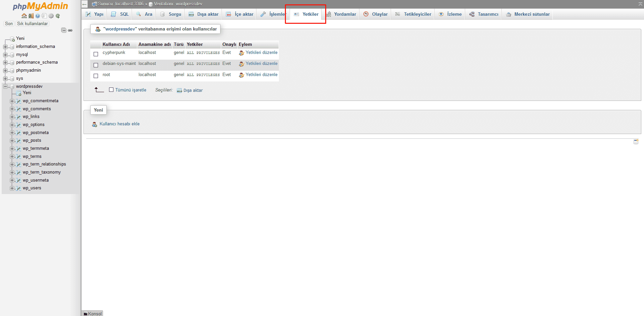Click Yetkileri düzenle for debian-sys-maint

tap(261, 64)
